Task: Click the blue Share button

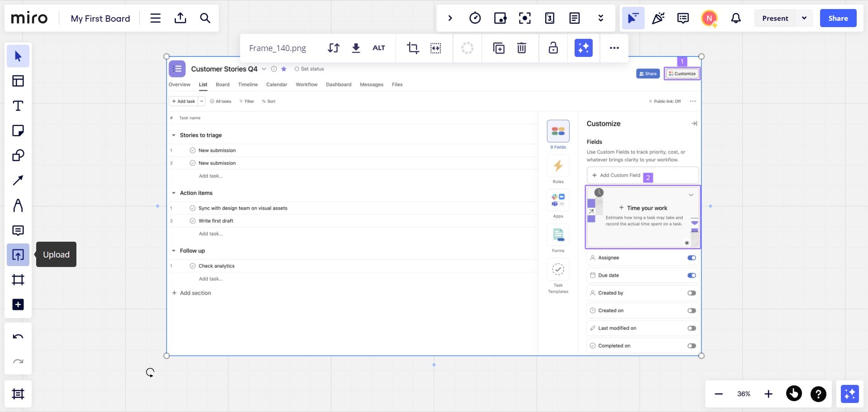Action: (x=838, y=18)
